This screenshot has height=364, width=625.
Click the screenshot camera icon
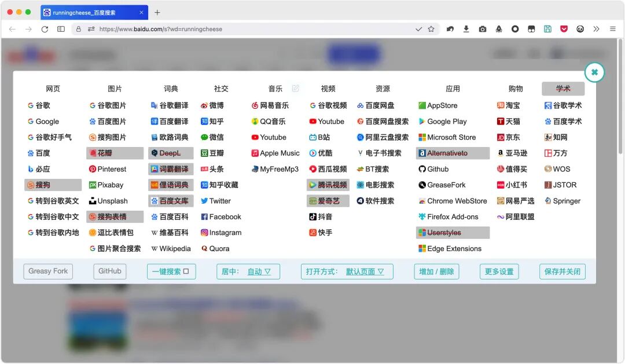[x=482, y=29]
